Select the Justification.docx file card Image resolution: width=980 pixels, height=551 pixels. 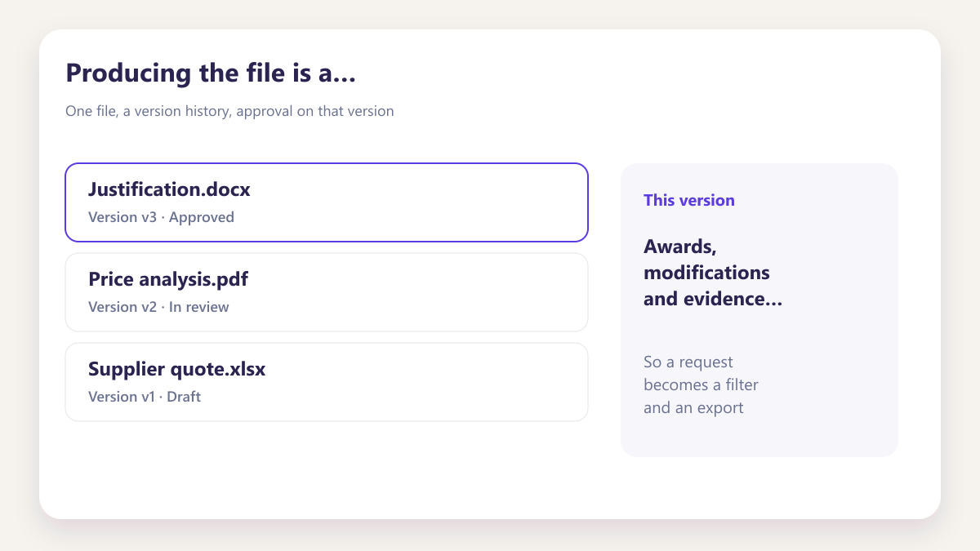[x=327, y=202]
